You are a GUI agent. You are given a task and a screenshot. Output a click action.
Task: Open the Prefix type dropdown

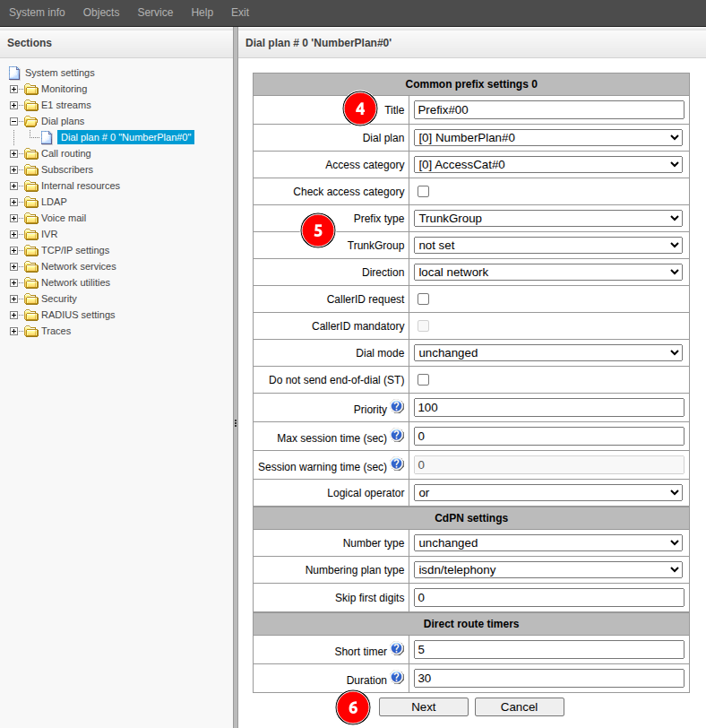tap(548, 218)
